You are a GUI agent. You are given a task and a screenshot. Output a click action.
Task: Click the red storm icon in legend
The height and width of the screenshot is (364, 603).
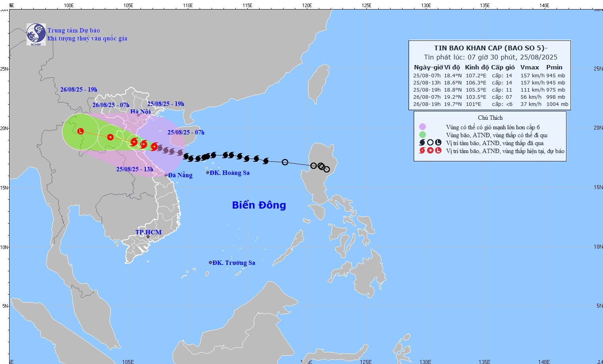(x=422, y=151)
